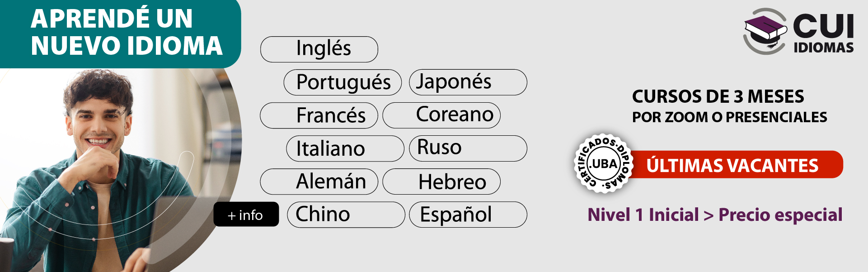Open the Coreano course option
Viewport: 868px width, 272px height.
441,115
